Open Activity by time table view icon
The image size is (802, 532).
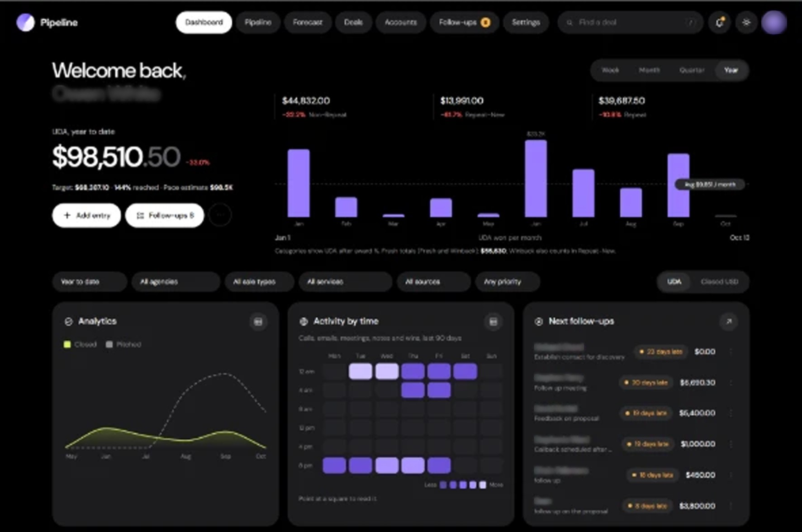(x=494, y=322)
